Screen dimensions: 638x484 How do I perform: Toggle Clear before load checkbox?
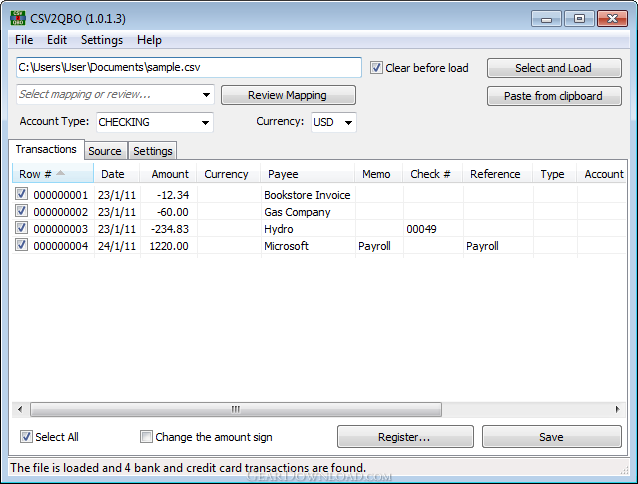pos(376,68)
